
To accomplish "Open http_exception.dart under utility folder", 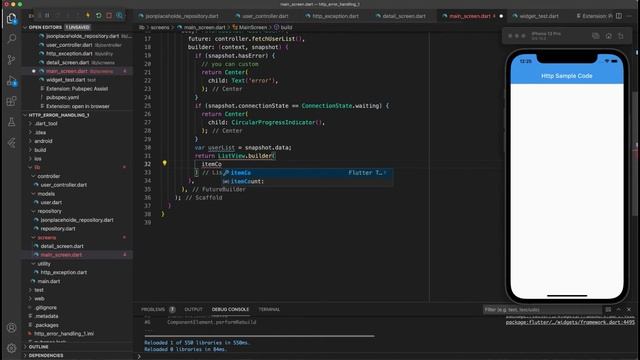I will coord(63,272).
